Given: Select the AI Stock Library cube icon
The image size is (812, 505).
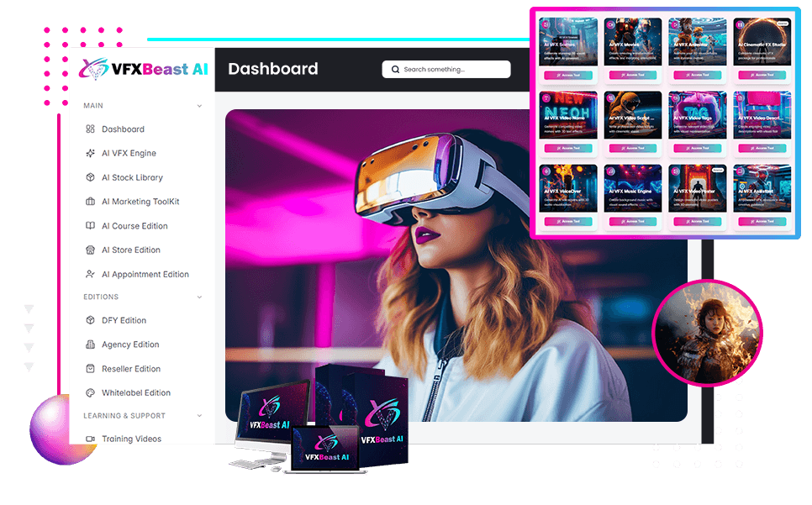Looking at the screenshot, I should click(91, 177).
